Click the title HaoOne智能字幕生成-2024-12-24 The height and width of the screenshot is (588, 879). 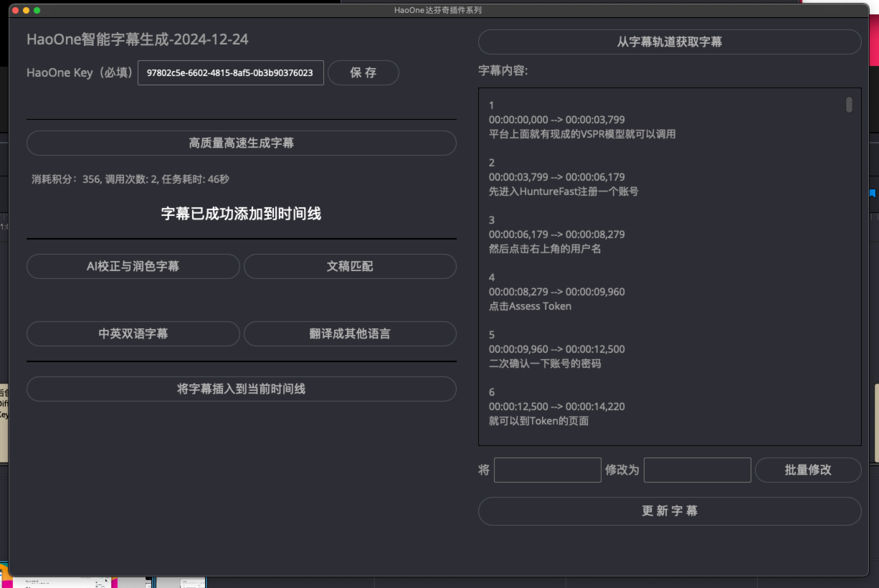(x=138, y=39)
